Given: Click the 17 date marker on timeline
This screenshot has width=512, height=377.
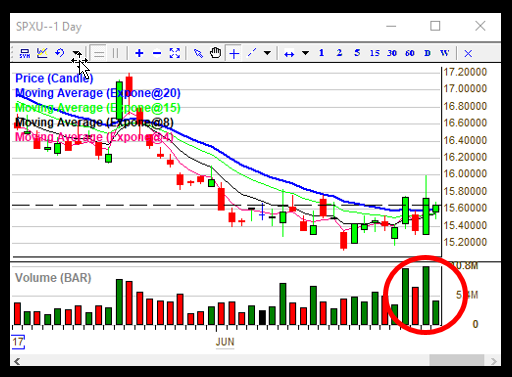Looking at the screenshot, I should click(x=18, y=342).
